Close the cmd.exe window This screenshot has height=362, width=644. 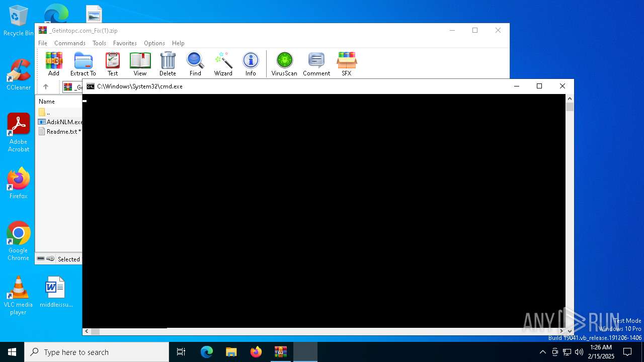pos(562,86)
